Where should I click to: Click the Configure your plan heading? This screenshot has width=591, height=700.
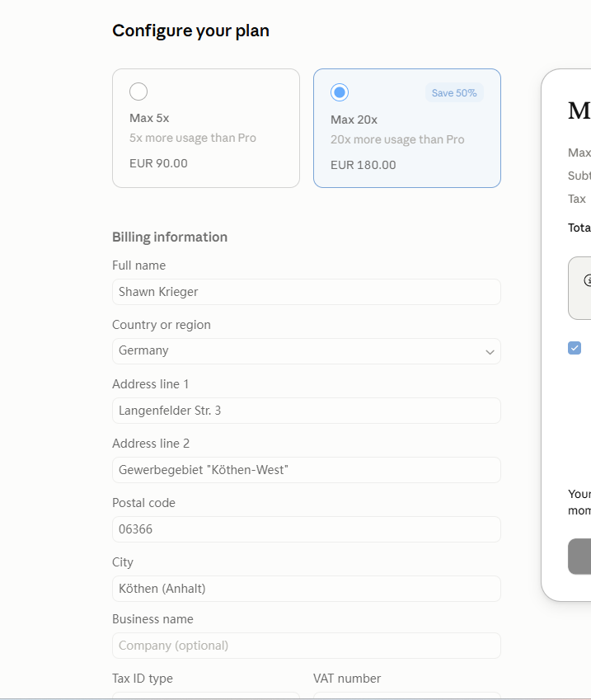(190, 31)
